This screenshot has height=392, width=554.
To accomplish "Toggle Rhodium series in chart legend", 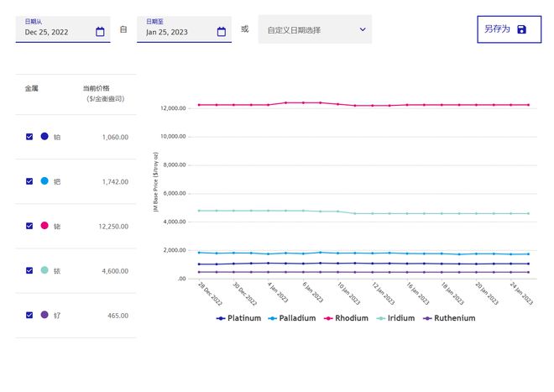I will click(346, 318).
